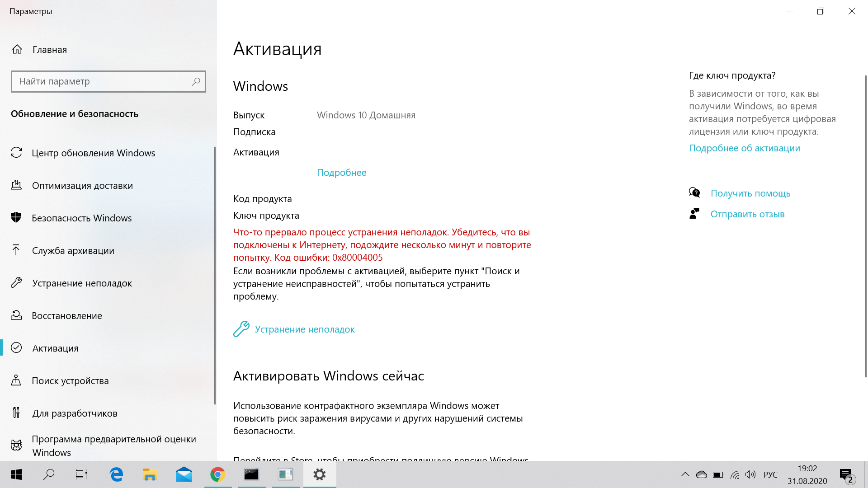Minimize the Параметры window
Screen dimensions: 868x488
[x=790, y=11]
